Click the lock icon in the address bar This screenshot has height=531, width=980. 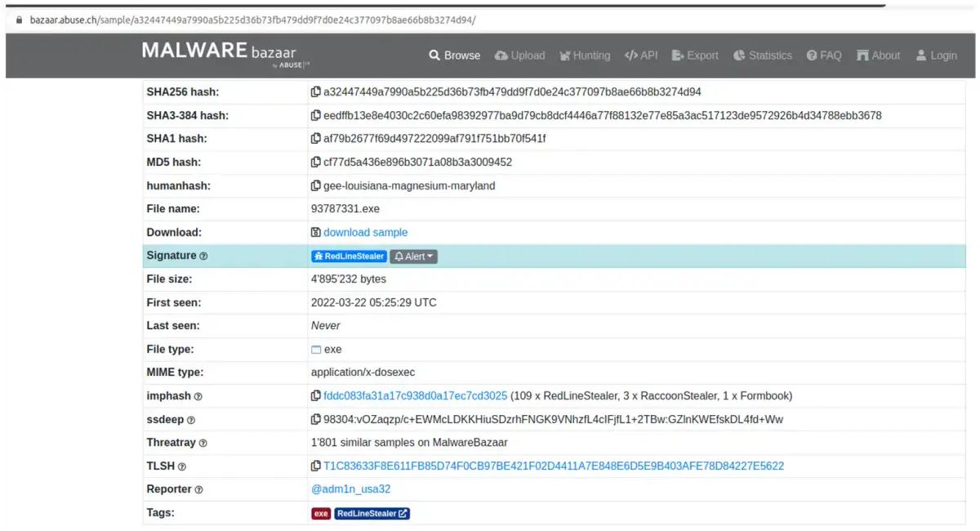click(x=19, y=20)
